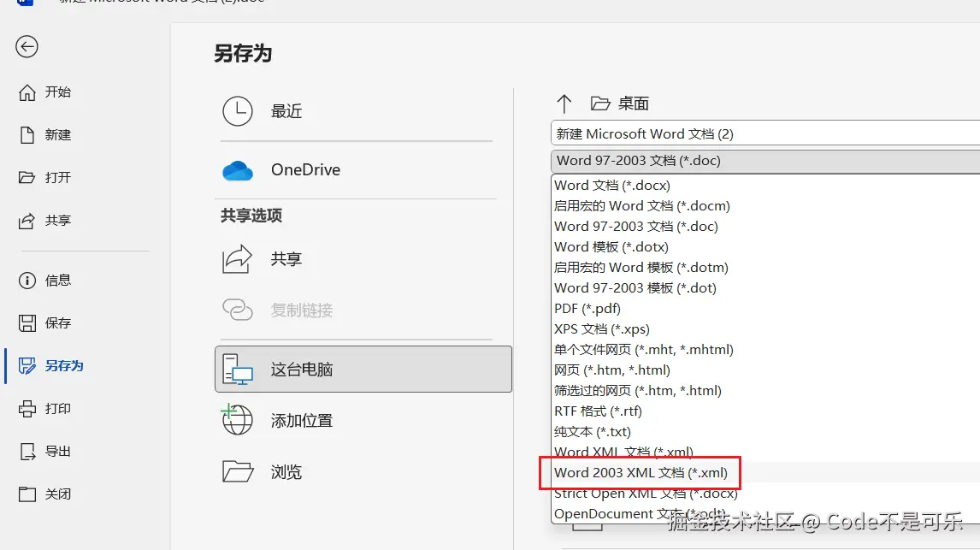Choose PDF (*.pdf) format
This screenshot has width=980, height=550.
pyautogui.click(x=587, y=309)
